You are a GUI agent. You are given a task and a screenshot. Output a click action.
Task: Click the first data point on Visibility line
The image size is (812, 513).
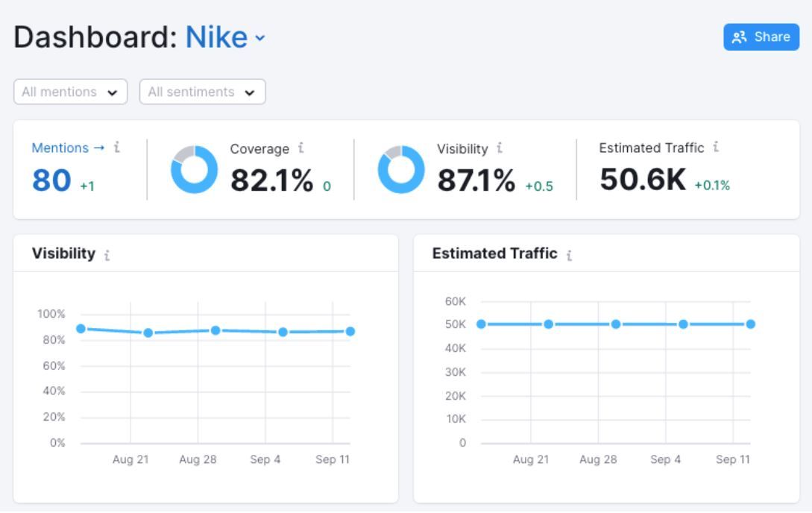(81, 329)
